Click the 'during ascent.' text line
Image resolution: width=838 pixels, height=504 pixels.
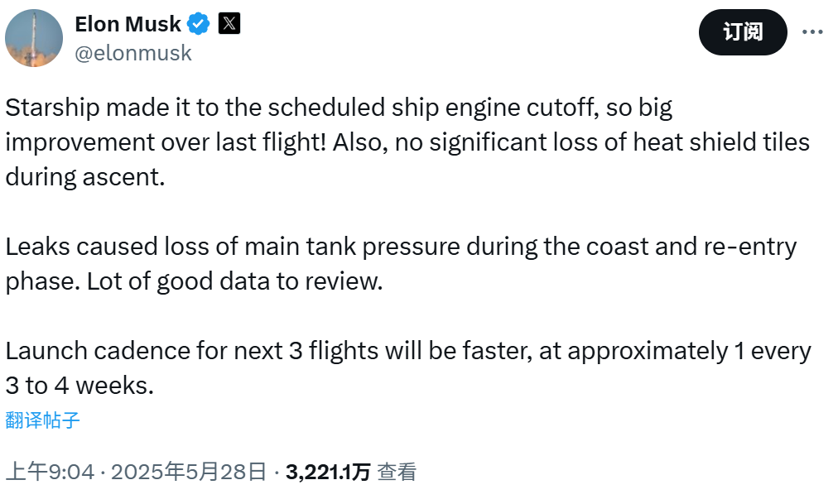[x=85, y=177]
